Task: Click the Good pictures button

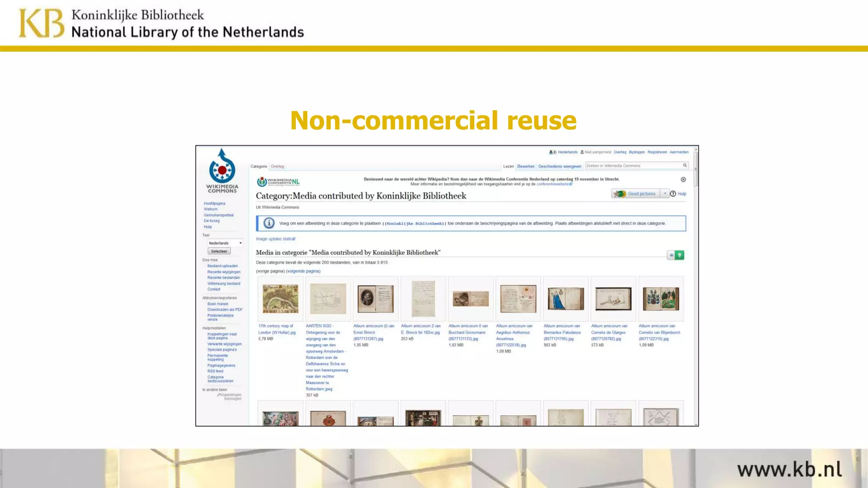Action: pyautogui.click(x=636, y=194)
